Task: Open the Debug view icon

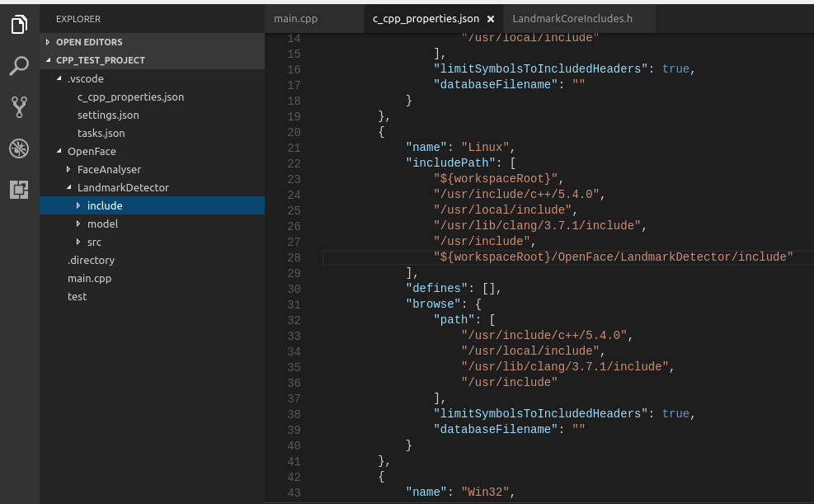Action: pyautogui.click(x=19, y=148)
